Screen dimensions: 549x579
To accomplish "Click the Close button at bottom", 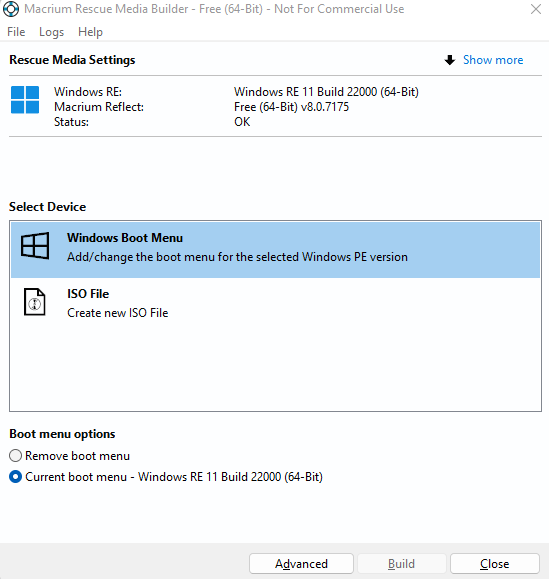I will click(495, 563).
